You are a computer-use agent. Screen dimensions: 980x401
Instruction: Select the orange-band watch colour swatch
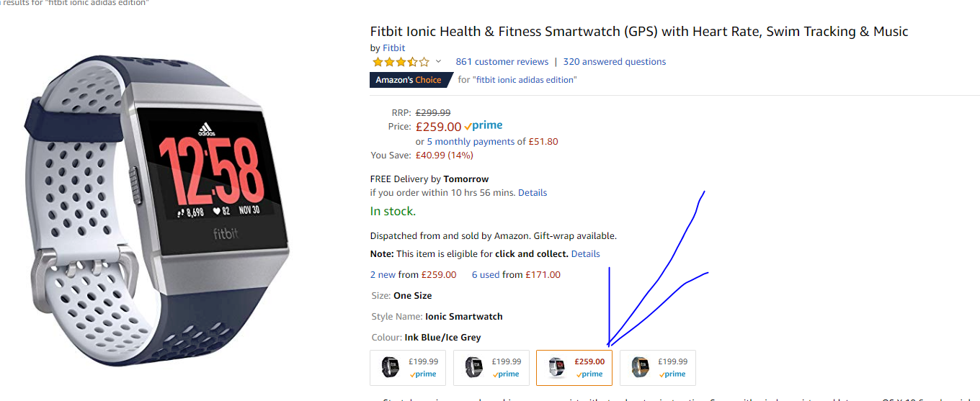(x=657, y=368)
